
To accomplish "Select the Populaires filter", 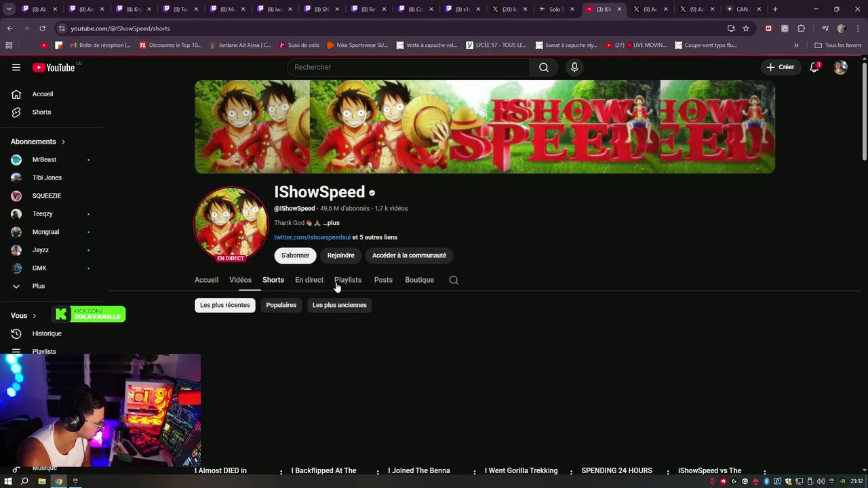I will click(281, 305).
